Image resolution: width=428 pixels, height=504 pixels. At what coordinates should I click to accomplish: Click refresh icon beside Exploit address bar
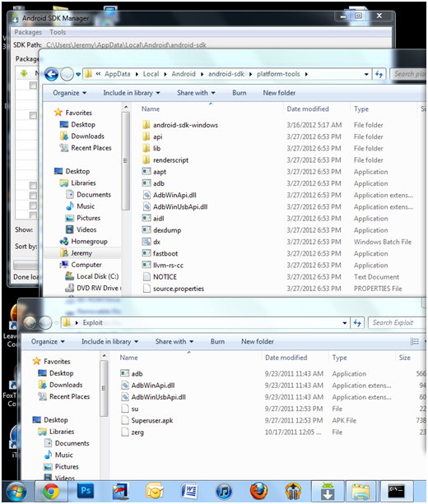coord(357,322)
